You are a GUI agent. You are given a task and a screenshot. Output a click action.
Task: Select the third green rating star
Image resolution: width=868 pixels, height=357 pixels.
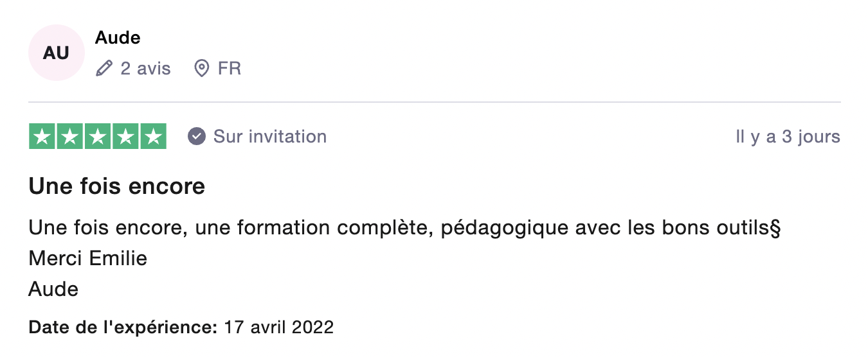(x=98, y=137)
